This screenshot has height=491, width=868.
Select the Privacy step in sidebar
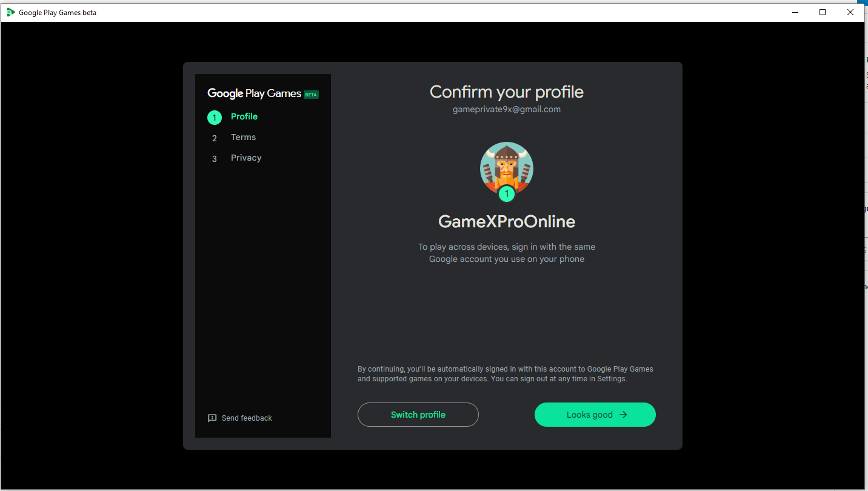point(246,157)
